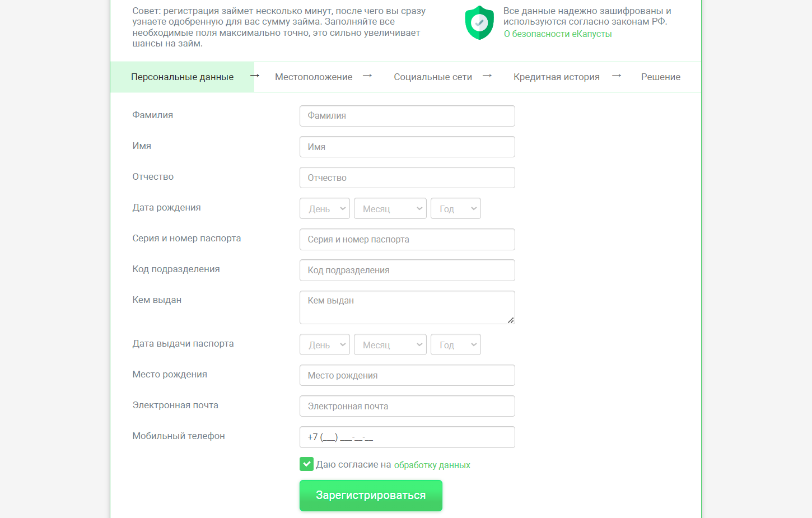Click the Мобильный телефон input field
Screen dimensions: 812x518
(x=407, y=437)
